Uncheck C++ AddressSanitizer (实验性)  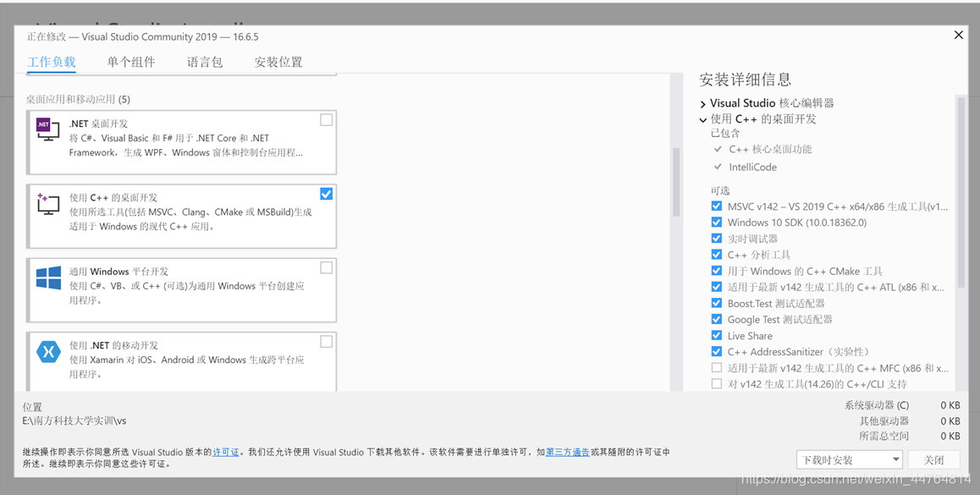[x=716, y=351]
